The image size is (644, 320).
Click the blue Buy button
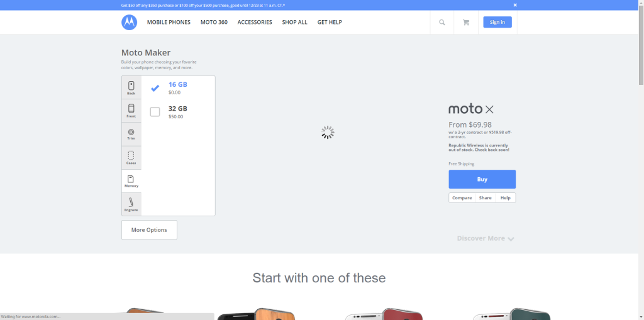[x=482, y=179]
